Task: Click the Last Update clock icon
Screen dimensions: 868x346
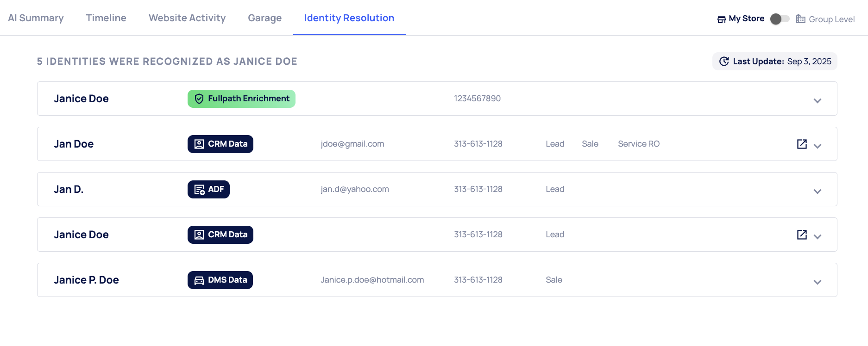Action: 724,62
